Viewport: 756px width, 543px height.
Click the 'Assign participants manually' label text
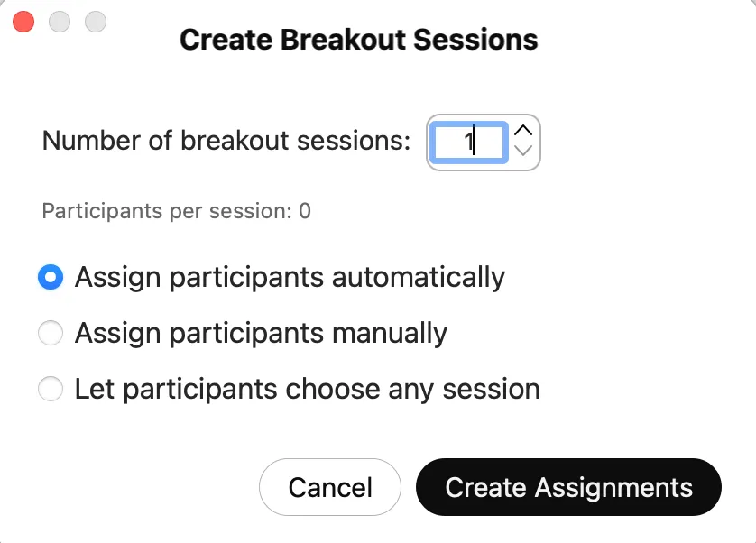click(x=261, y=334)
